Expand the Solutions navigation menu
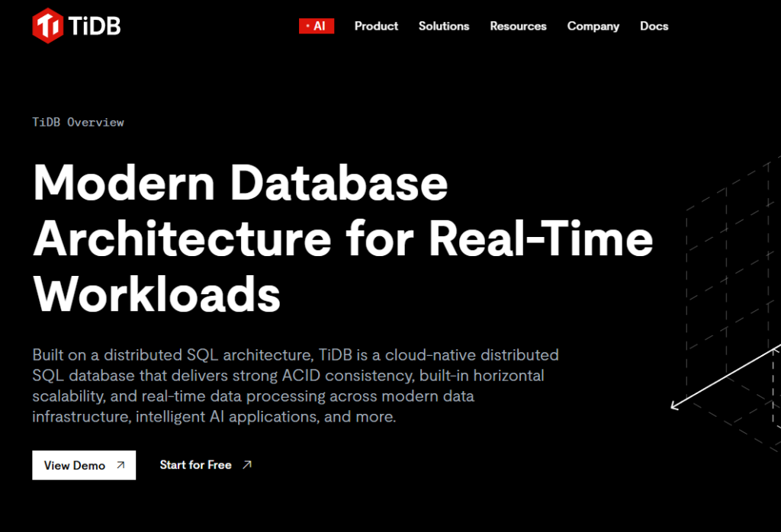 point(444,26)
